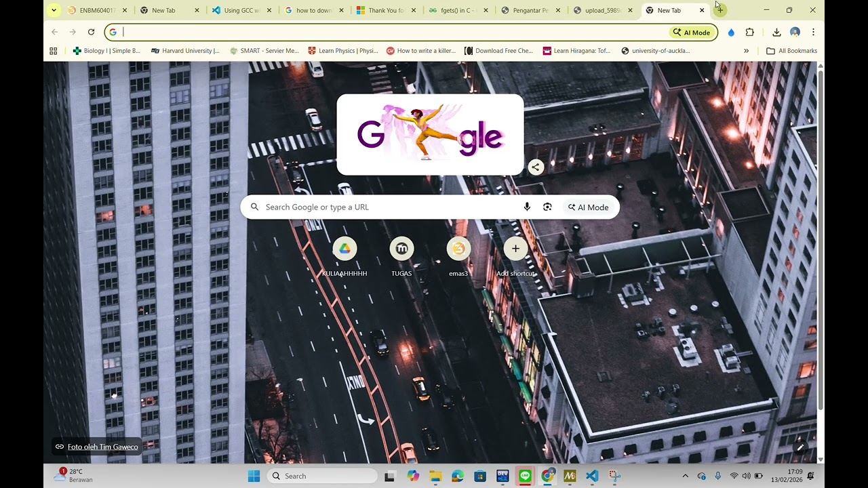The image size is (868, 488).
Task: Search by image with the Lens icon
Action: (547, 207)
